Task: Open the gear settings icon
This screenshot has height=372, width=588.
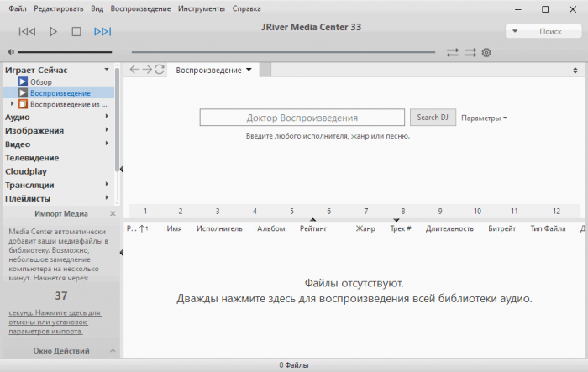Action: (486, 52)
